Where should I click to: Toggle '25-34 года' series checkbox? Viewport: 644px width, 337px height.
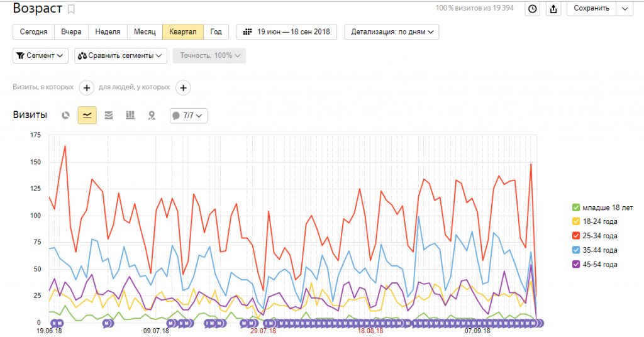pos(575,236)
